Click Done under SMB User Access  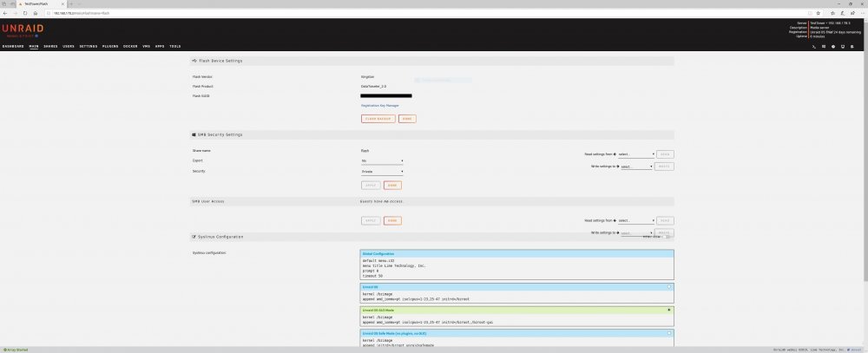click(392, 221)
